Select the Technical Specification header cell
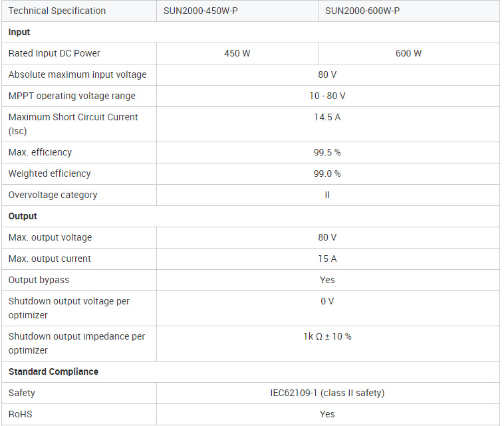The height and width of the screenshot is (426, 504). click(57, 11)
